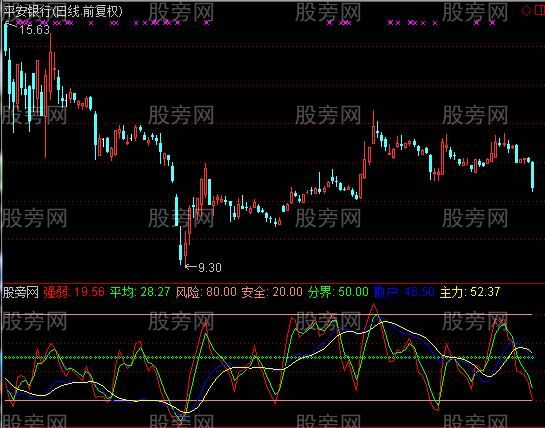Click the 平均: 28.27 indicator value
Screen dimensions: 545x428
coord(140,292)
